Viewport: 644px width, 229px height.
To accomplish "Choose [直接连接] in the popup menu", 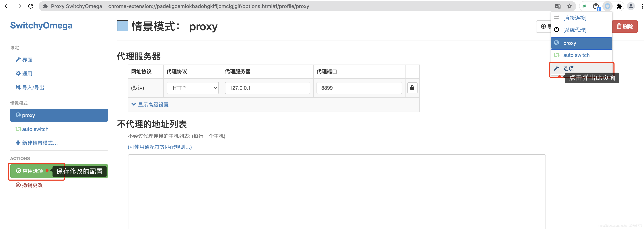I will point(581,18).
